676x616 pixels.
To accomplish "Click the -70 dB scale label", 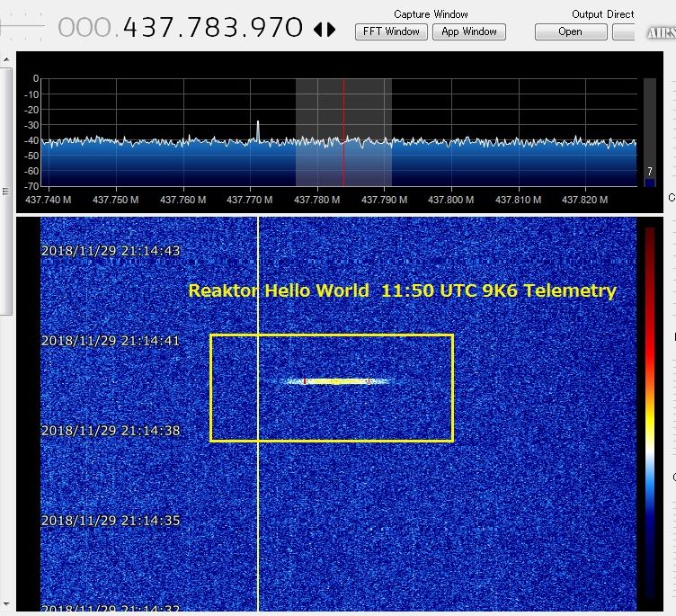I will (x=31, y=186).
